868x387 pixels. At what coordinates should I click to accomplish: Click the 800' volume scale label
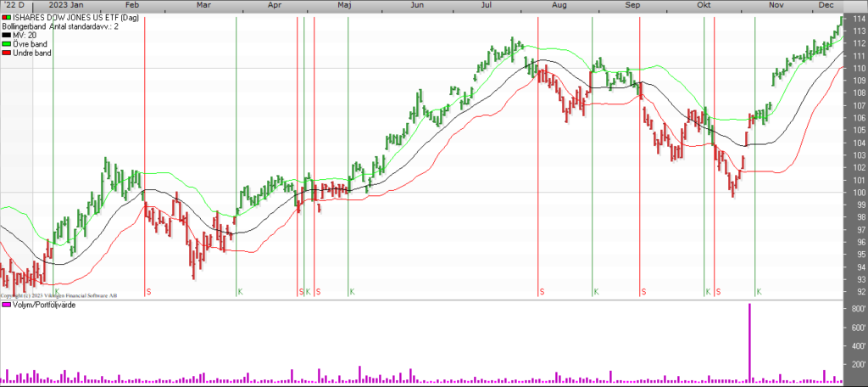(x=857, y=308)
